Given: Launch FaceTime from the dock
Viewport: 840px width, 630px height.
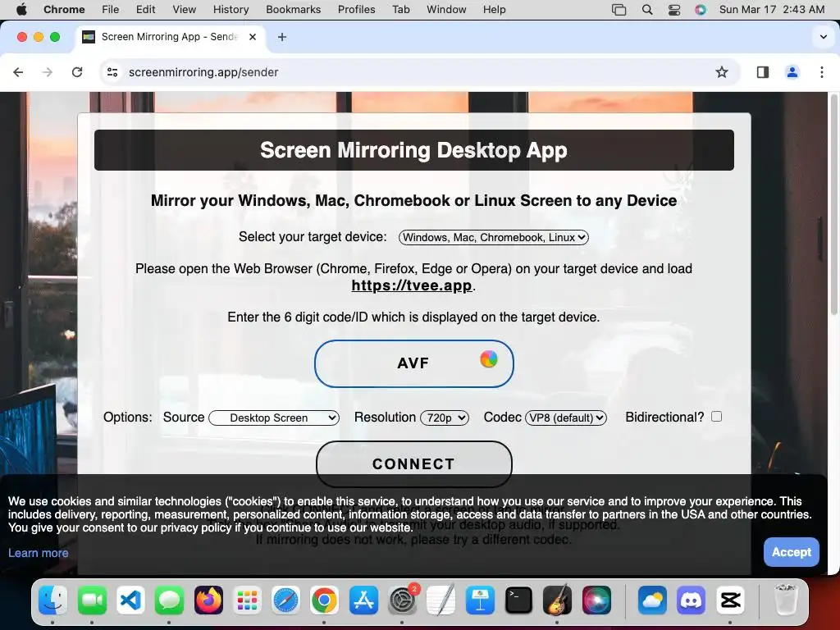Looking at the screenshot, I should coord(92,600).
